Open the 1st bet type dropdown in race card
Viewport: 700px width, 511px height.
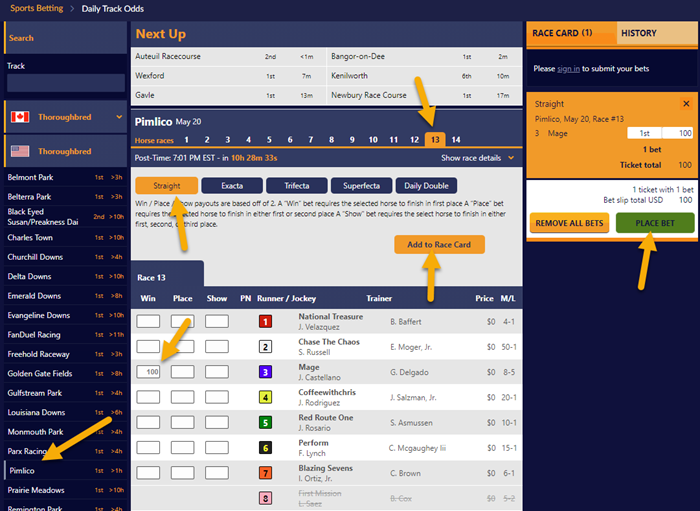click(644, 133)
